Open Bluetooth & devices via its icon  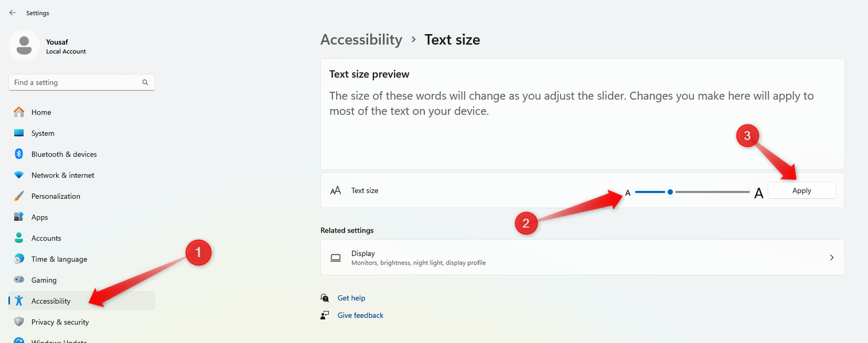click(19, 154)
